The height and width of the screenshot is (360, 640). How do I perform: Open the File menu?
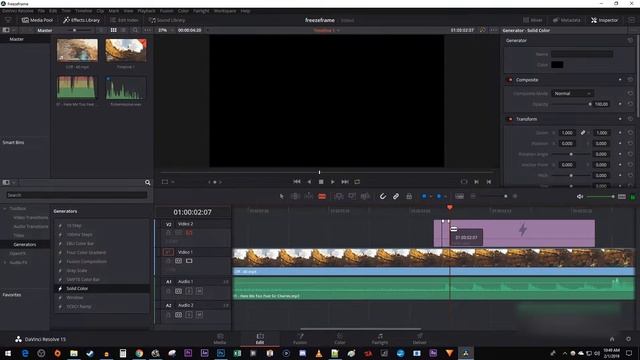41,11
